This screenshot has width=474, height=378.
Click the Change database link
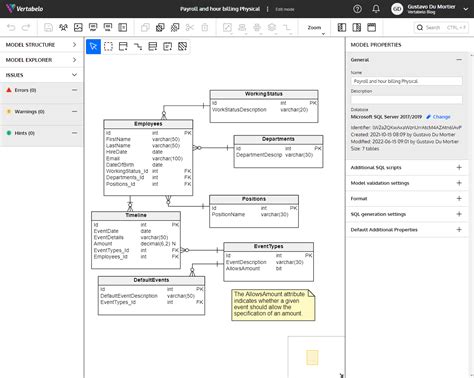tap(441, 117)
